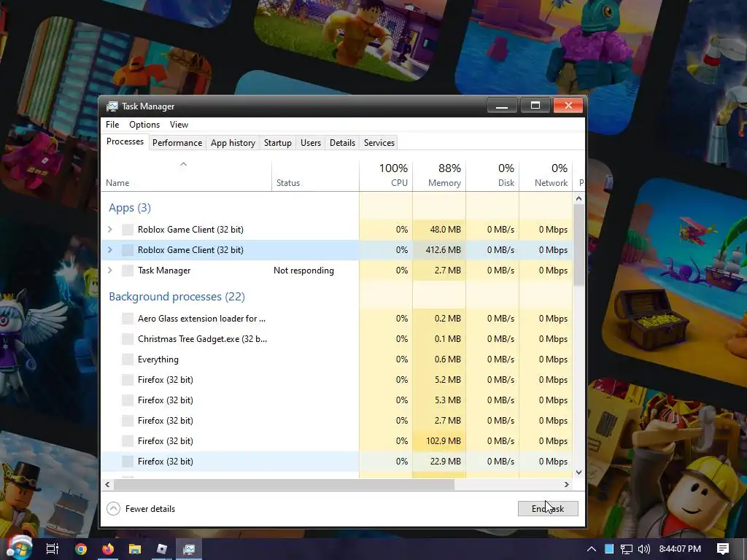Show hidden system tray icons
This screenshot has width=747, height=560.
pos(591,549)
